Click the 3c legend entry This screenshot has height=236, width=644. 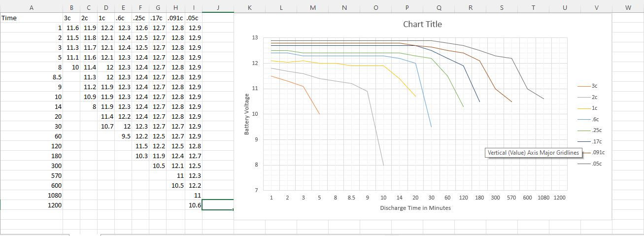tap(594, 86)
